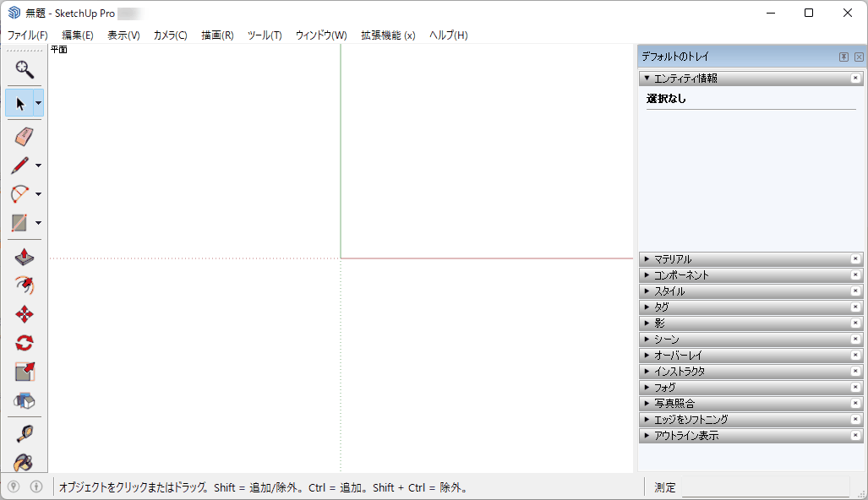The width and height of the screenshot is (868, 500).
Task: Open the Arc tool dropdown arrow
Action: [x=38, y=194]
